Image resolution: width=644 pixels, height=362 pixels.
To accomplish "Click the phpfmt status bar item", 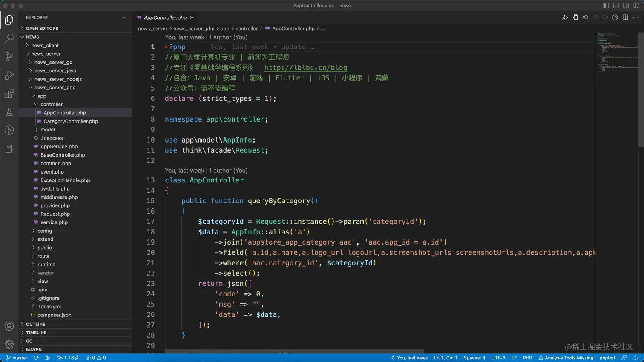I will tap(607, 358).
